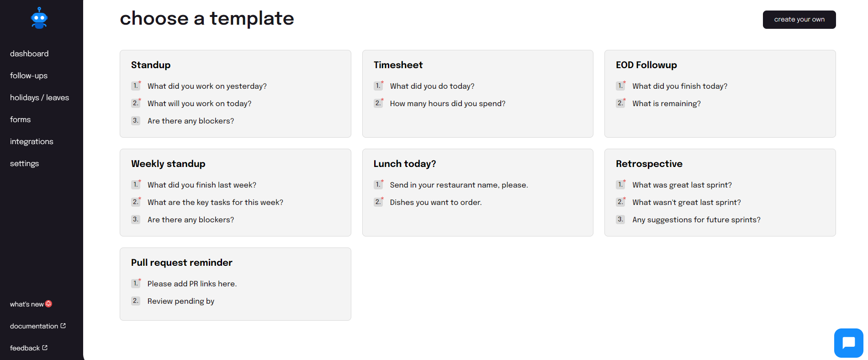Image resolution: width=868 pixels, height=360 pixels.
Task: Select the Retrospective template card
Action: click(720, 193)
